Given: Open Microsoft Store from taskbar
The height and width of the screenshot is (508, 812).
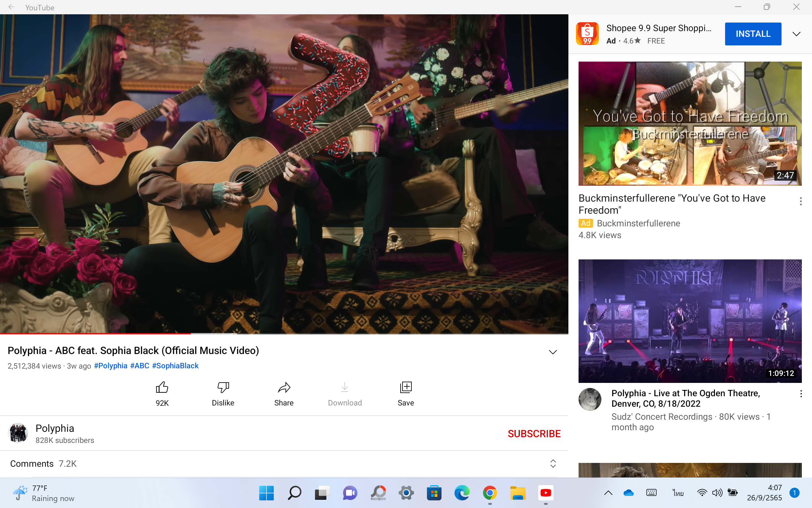Looking at the screenshot, I should tap(434, 493).
